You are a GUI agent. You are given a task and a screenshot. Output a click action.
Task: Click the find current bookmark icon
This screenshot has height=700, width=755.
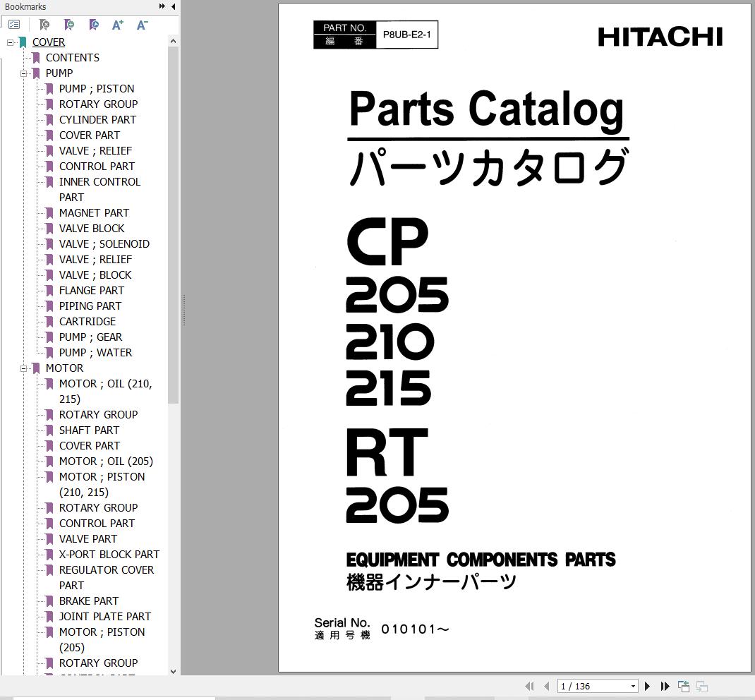click(94, 24)
